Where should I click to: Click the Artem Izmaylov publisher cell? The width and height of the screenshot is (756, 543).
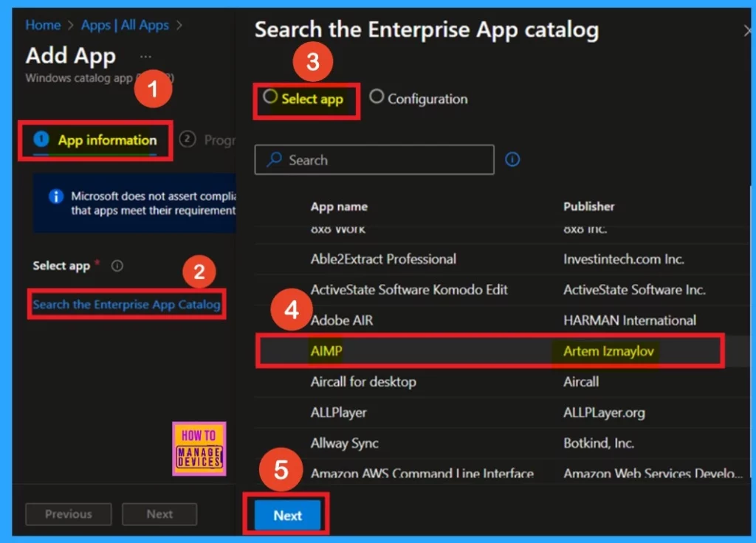[608, 351]
